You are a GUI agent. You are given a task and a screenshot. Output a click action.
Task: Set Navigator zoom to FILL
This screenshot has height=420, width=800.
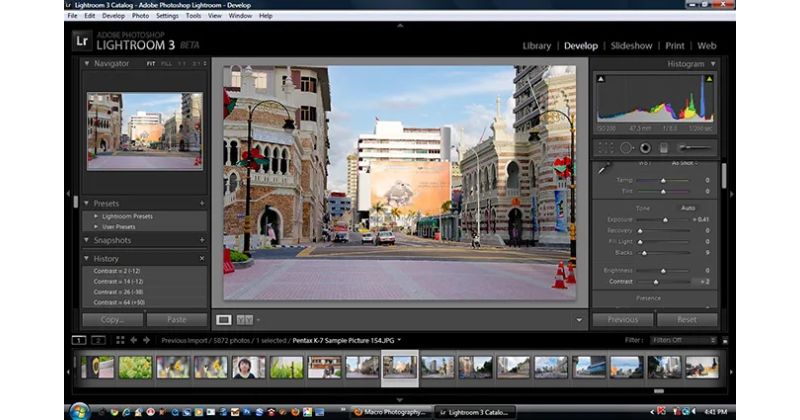pos(166,64)
